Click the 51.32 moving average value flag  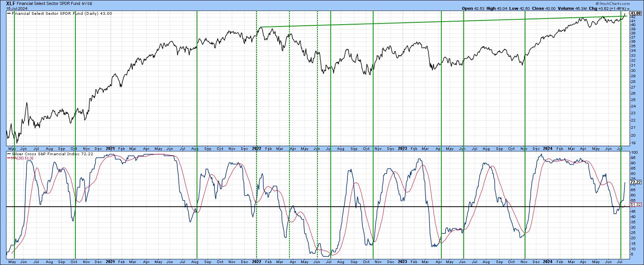[x=635, y=204]
